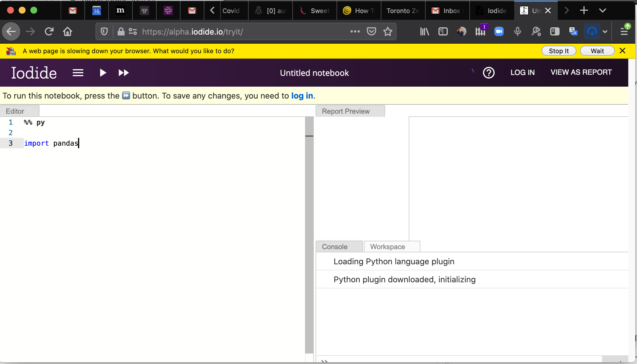
Task: Select the Report Preview tab
Action: click(346, 111)
